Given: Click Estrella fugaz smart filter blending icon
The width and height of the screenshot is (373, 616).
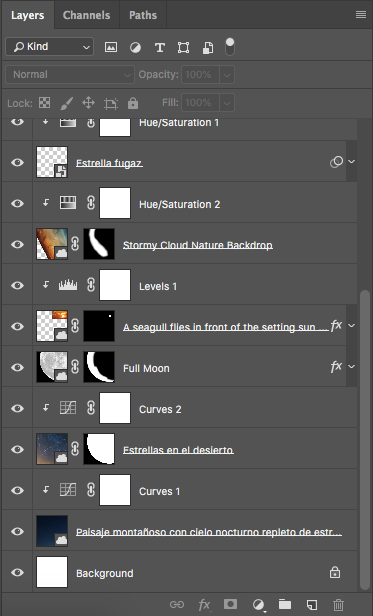Looking at the screenshot, I should [336, 162].
